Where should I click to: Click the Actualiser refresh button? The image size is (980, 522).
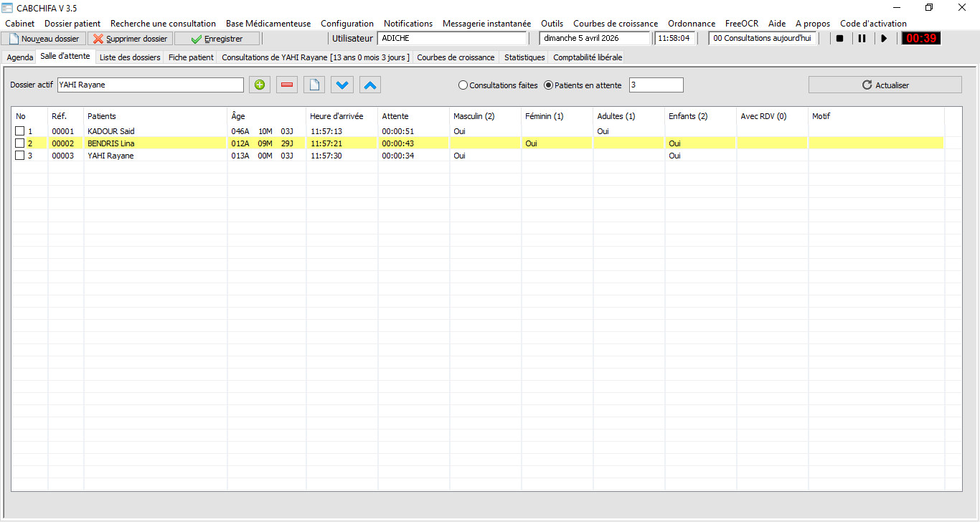coord(885,85)
